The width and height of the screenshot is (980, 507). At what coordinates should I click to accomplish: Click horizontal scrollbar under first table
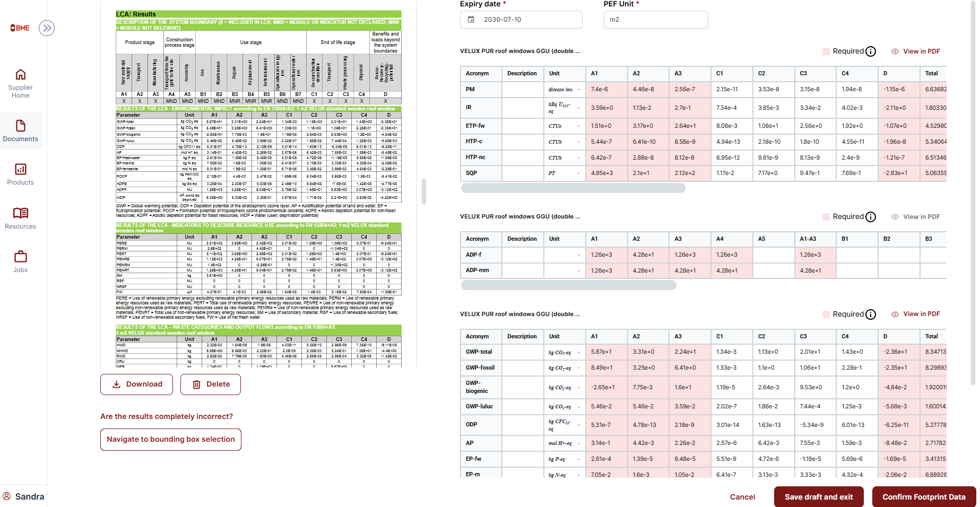pos(573,188)
